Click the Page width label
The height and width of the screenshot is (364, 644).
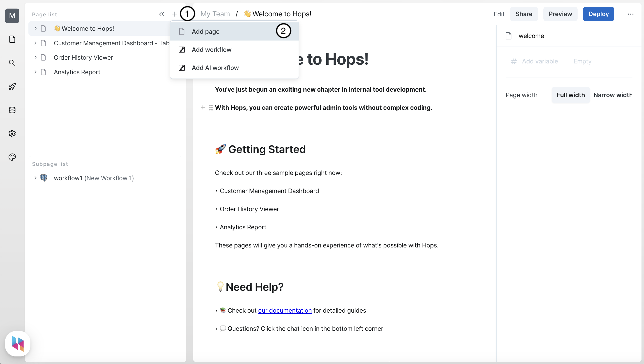521,95
